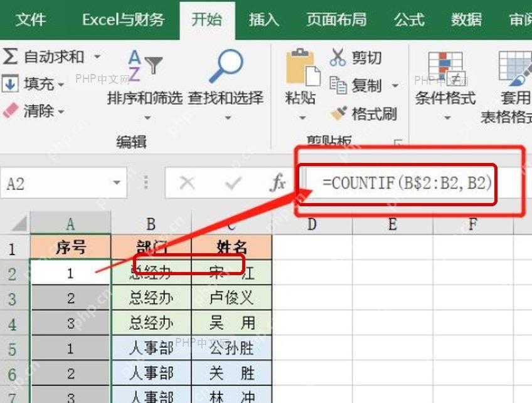
Task: Open the Sort and Filter dropdown arrow
Action: click(x=147, y=118)
